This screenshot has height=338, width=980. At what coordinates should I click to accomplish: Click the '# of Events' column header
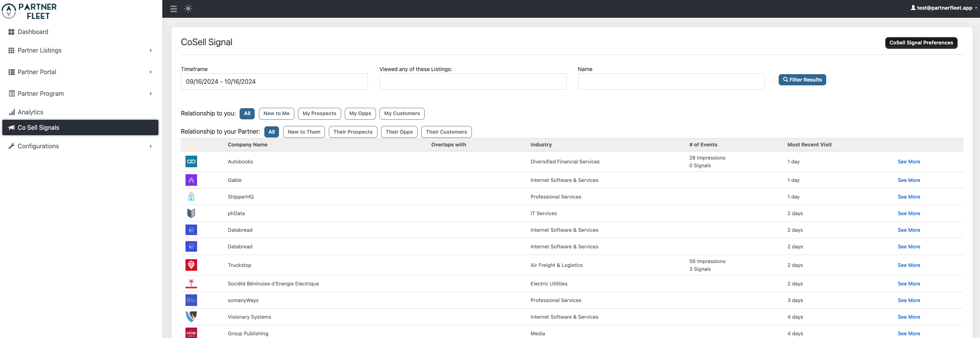(x=703, y=144)
